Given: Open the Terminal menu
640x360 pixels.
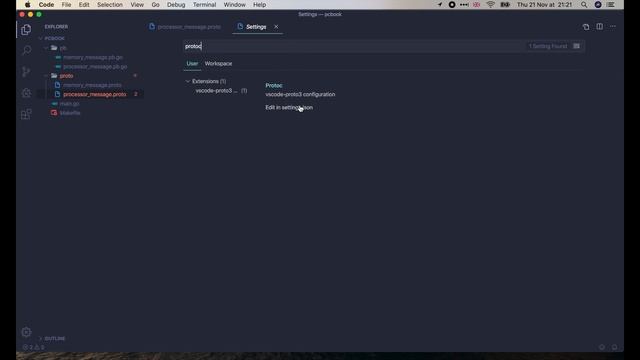Looking at the screenshot, I should 204,5.
